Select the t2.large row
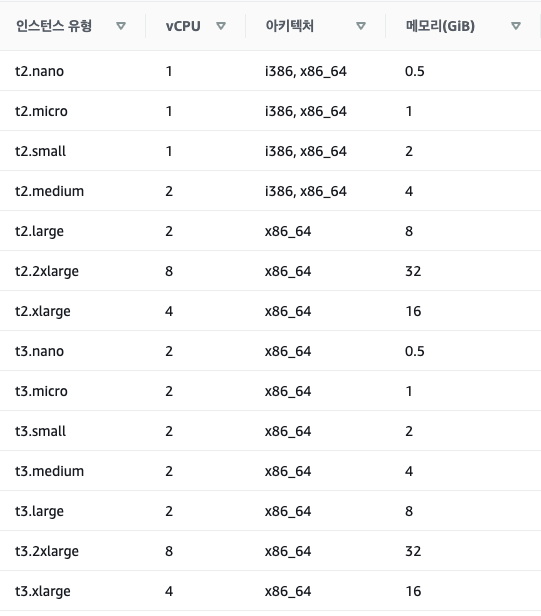This screenshot has width=541, height=616. coord(270,231)
